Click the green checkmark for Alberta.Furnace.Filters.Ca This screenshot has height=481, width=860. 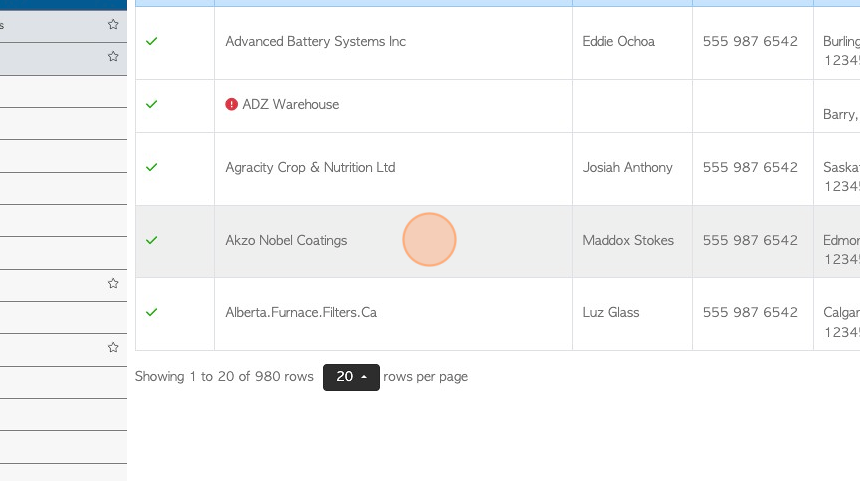[151, 313]
